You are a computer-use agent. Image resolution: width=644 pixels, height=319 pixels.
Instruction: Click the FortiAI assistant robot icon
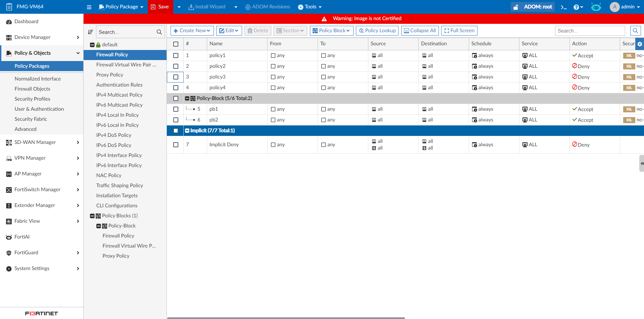596,7
